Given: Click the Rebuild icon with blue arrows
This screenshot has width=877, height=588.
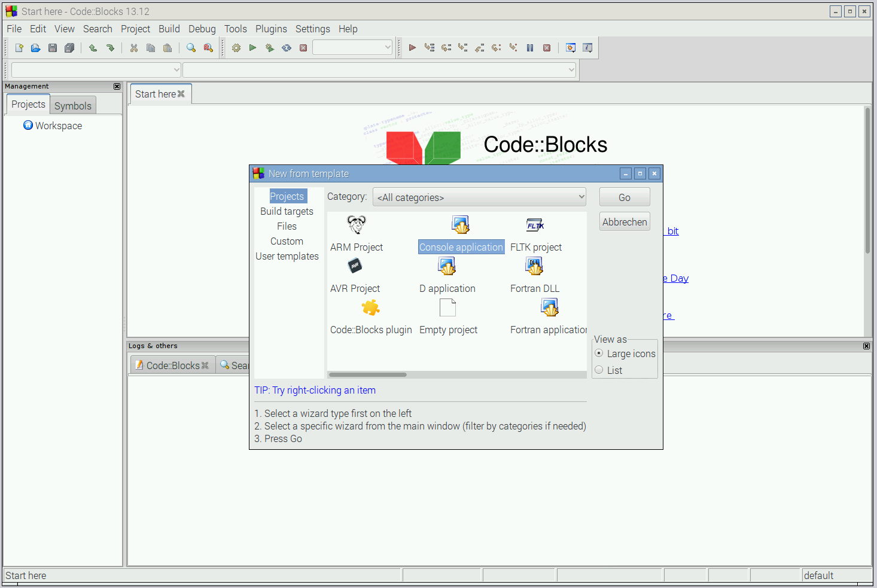Looking at the screenshot, I should coord(286,48).
